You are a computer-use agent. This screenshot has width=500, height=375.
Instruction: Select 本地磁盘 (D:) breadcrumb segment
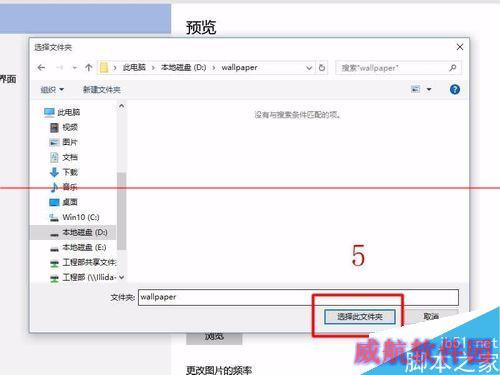tap(184, 68)
